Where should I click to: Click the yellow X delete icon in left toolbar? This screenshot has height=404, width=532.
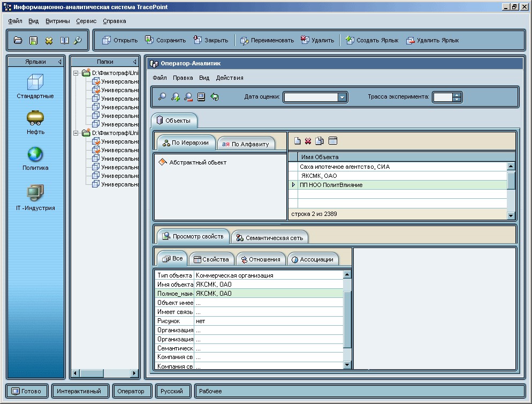tap(49, 41)
